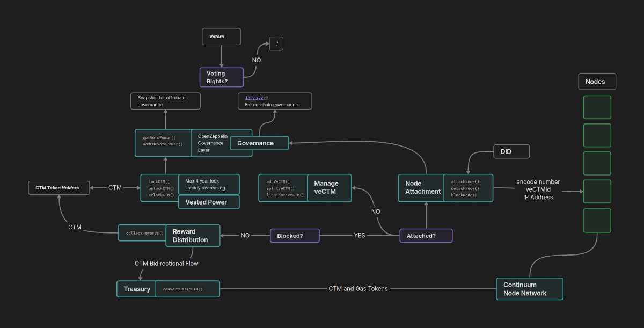
Task: Follow the Tally.xyz link
Action: 254,98
